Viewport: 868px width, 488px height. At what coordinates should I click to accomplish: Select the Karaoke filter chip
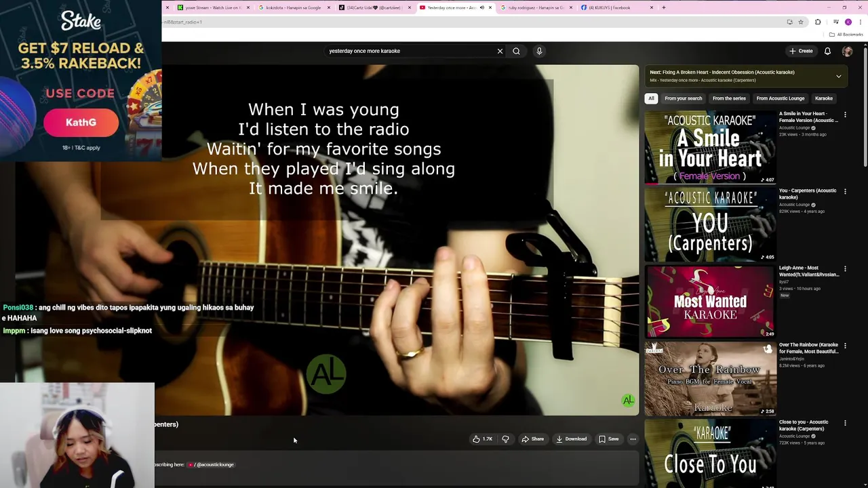823,98
